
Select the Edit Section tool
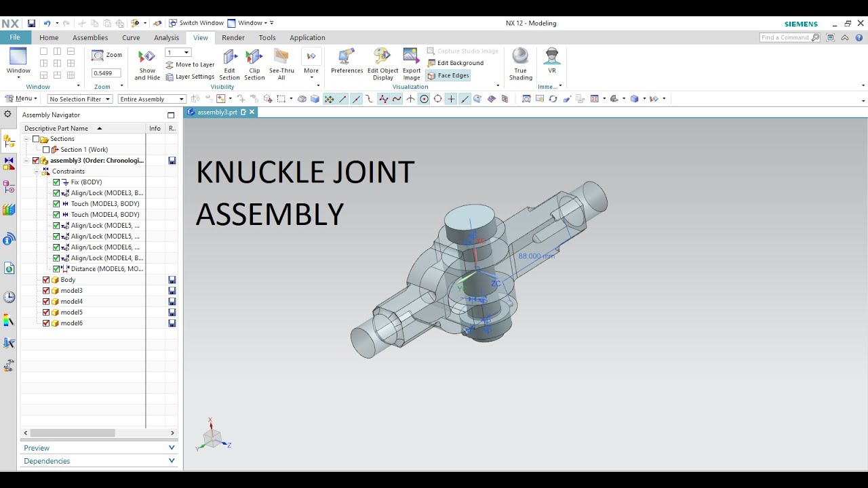click(229, 65)
